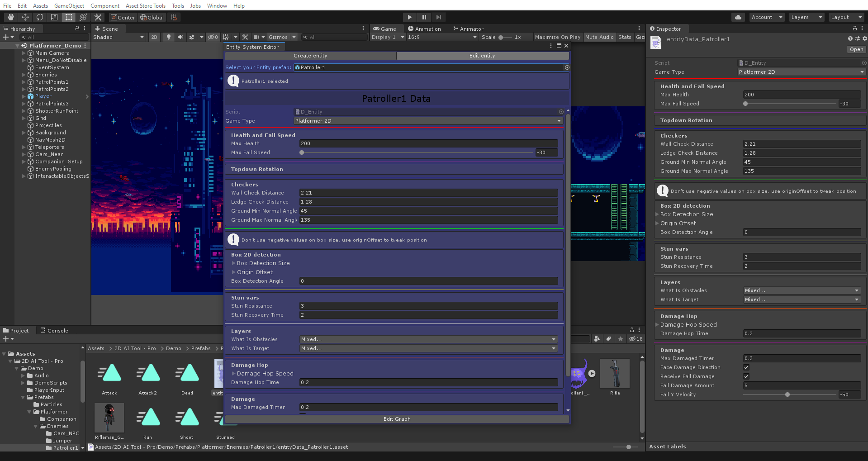
Task: Switch to the Animator tab
Action: pos(468,29)
